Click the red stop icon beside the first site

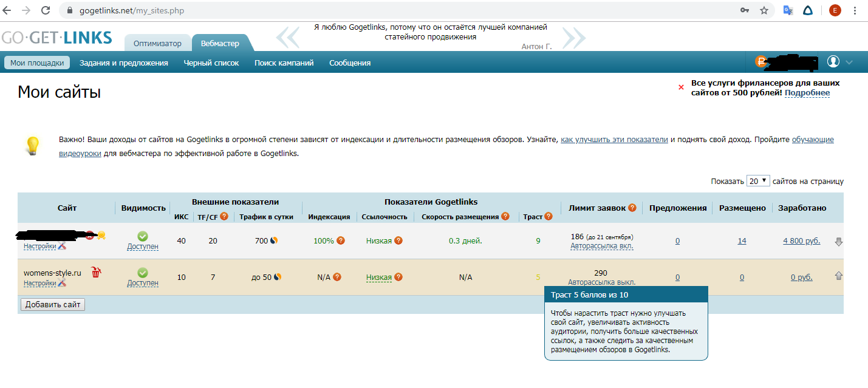[x=90, y=236]
